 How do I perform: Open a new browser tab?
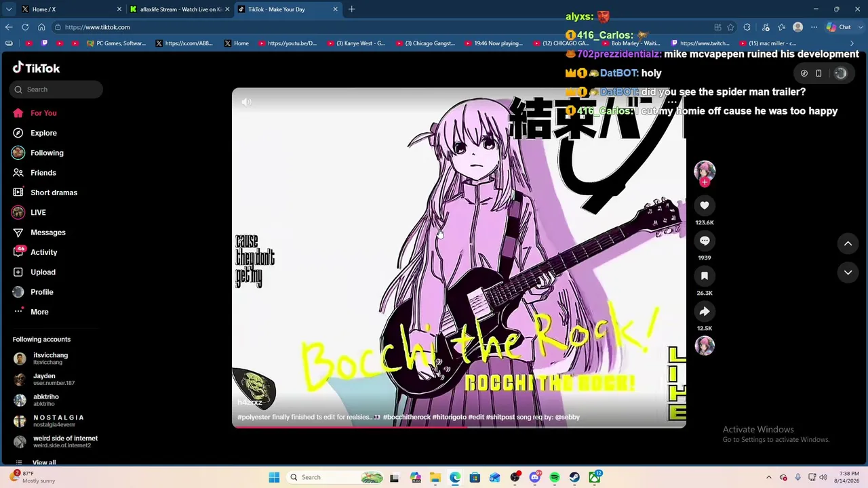351,9
